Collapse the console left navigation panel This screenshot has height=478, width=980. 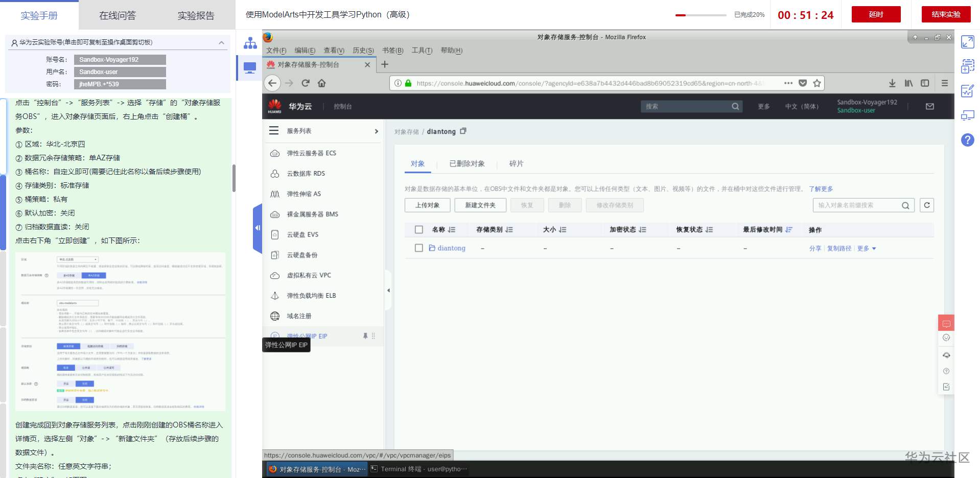pos(388,290)
